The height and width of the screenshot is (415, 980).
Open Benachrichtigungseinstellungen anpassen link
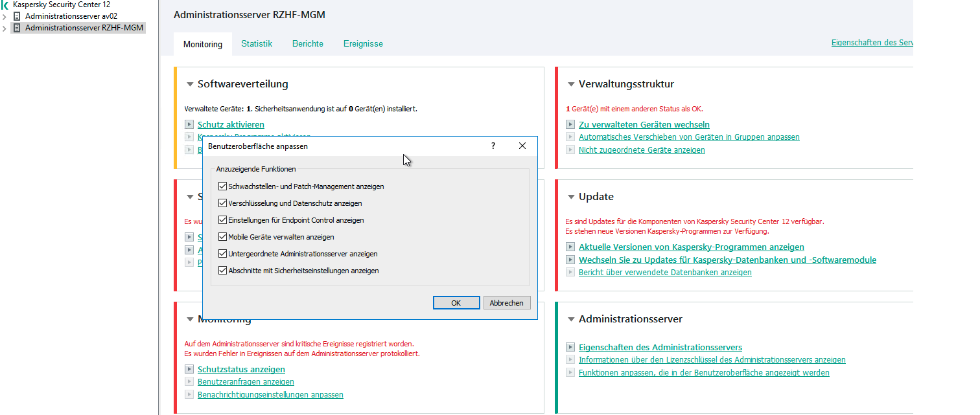pyautogui.click(x=270, y=394)
